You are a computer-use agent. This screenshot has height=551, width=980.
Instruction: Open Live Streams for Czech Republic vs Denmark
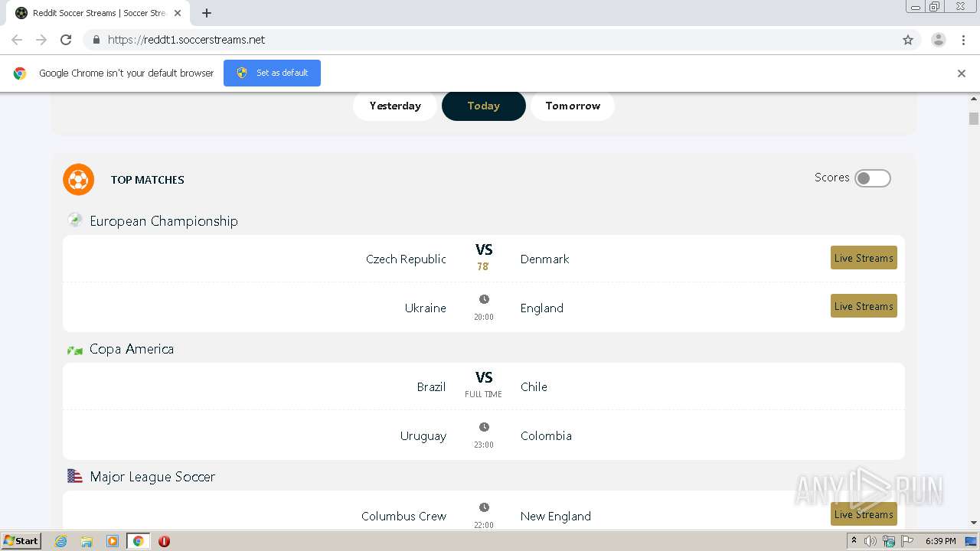tap(864, 258)
